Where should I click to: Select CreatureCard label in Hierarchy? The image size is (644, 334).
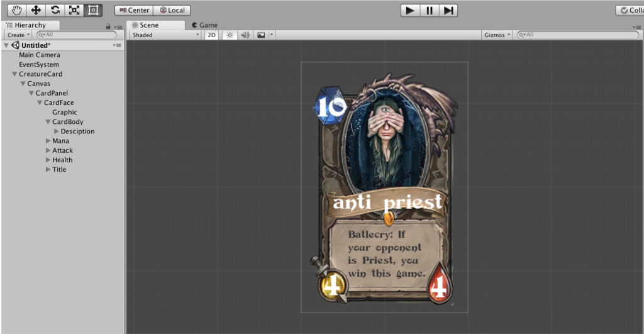pos(41,74)
